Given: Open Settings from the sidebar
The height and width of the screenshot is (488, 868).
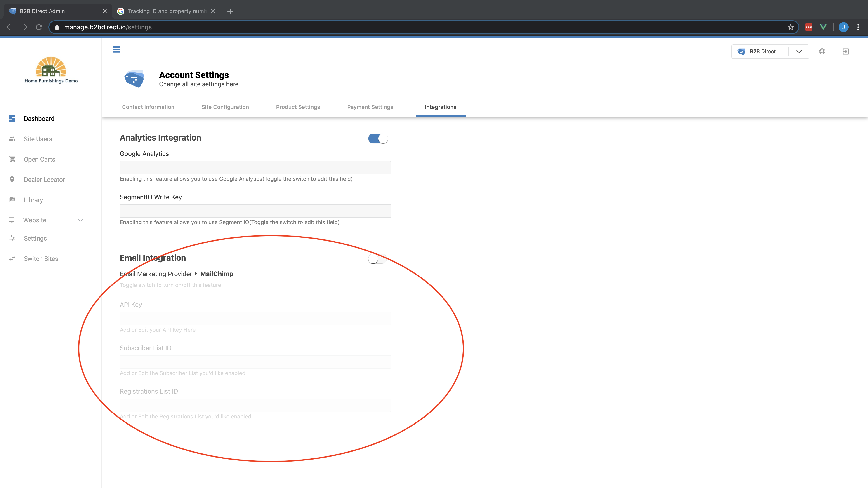Looking at the screenshot, I should click(x=35, y=238).
